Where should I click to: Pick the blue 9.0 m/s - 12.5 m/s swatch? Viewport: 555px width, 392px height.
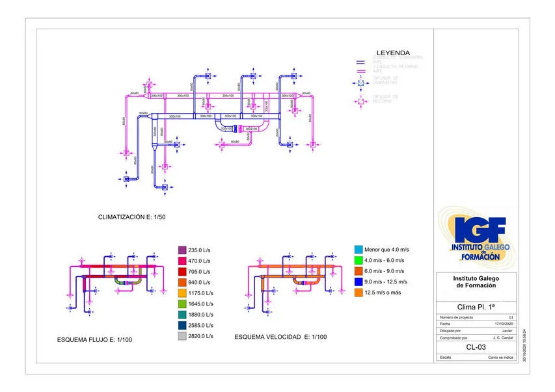click(359, 282)
